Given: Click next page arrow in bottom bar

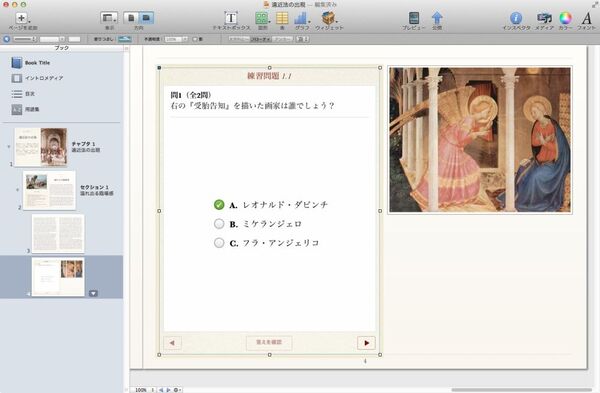Looking at the screenshot, I should (x=168, y=390).
